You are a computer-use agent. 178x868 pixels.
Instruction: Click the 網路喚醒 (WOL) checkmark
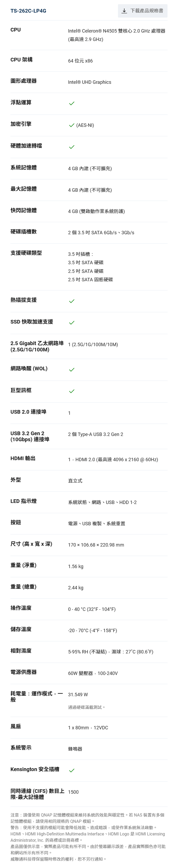[71, 370]
